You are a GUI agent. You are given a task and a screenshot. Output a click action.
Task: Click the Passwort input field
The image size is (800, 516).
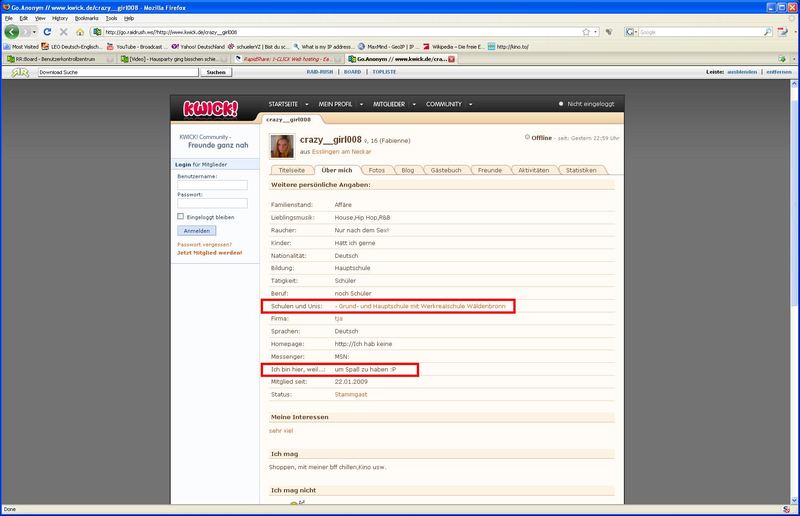212,203
